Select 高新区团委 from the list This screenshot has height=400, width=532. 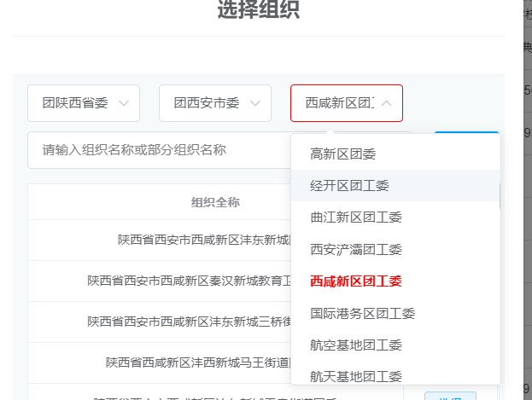395,154
